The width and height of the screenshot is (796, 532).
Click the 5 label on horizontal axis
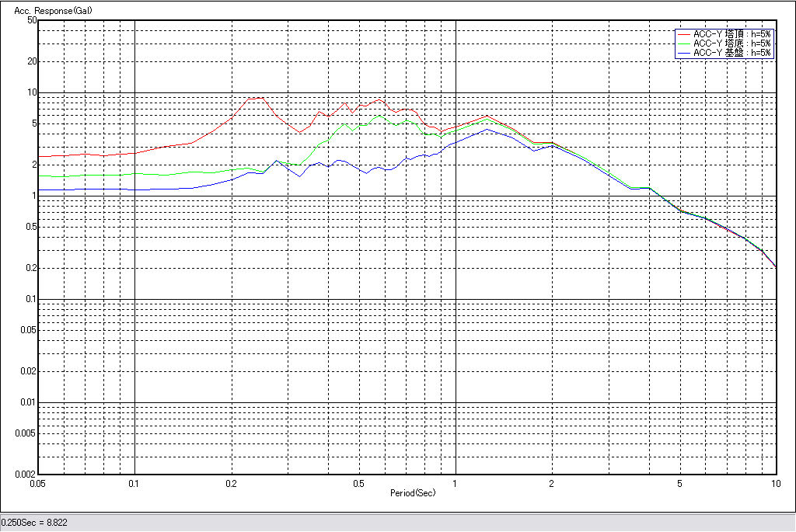(679, 484)
